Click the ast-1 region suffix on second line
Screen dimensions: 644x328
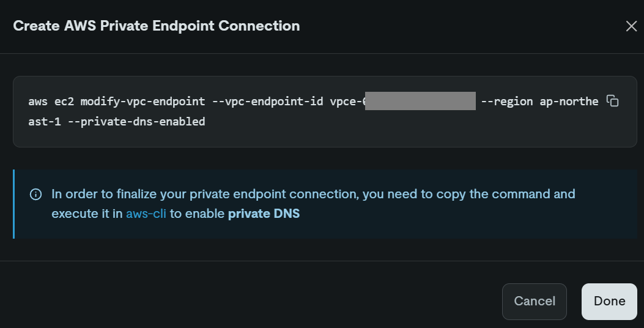(45, 122)
